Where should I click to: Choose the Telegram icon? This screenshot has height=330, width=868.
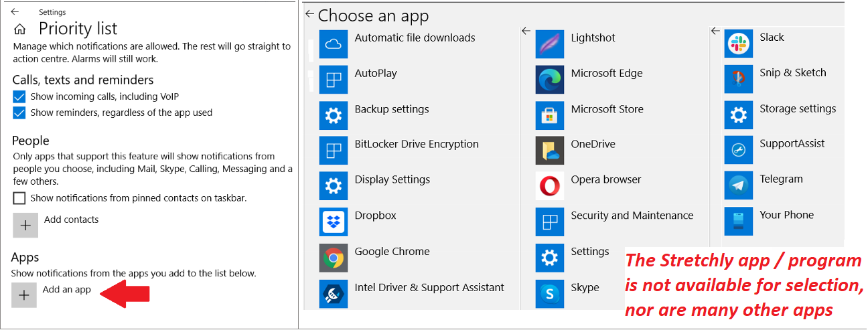pos(739,185)
